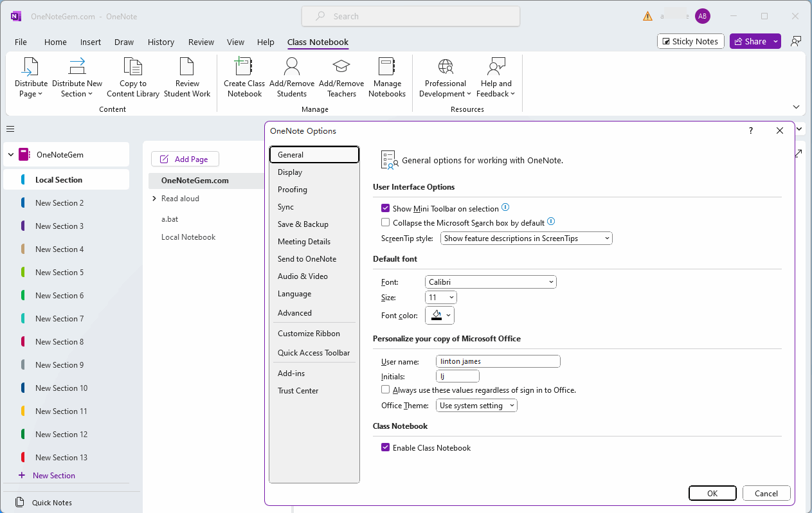Uncheck Enable Class Notebook

[386, 447]
